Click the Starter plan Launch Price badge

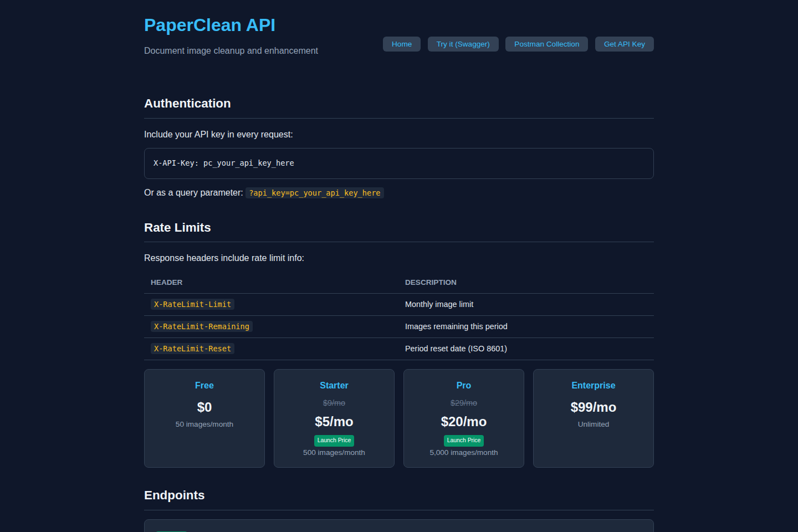click(x=334, y=441)
